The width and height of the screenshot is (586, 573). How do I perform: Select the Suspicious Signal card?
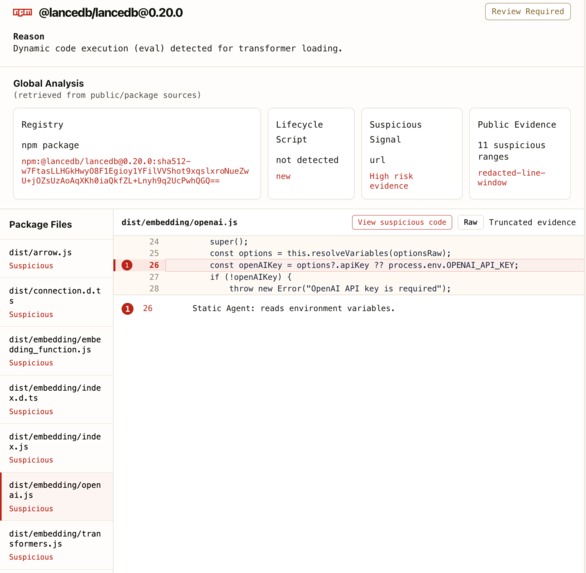[411, 154]
